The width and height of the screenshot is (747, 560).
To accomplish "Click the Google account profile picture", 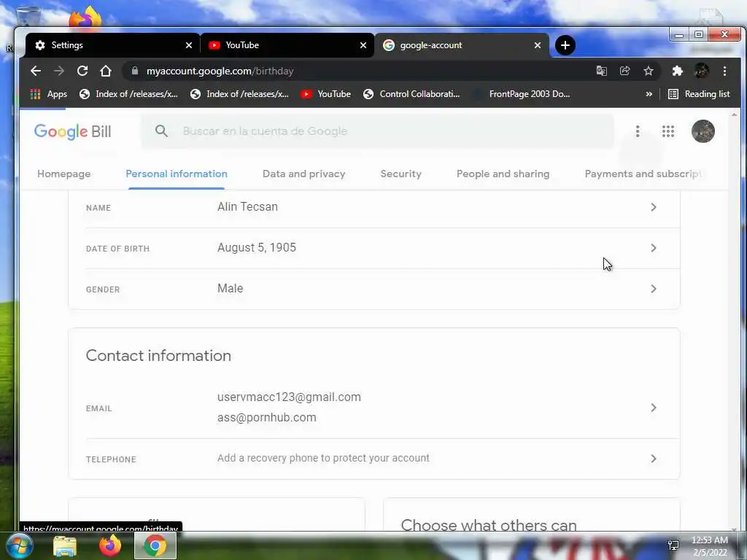I will click(703, 131).
